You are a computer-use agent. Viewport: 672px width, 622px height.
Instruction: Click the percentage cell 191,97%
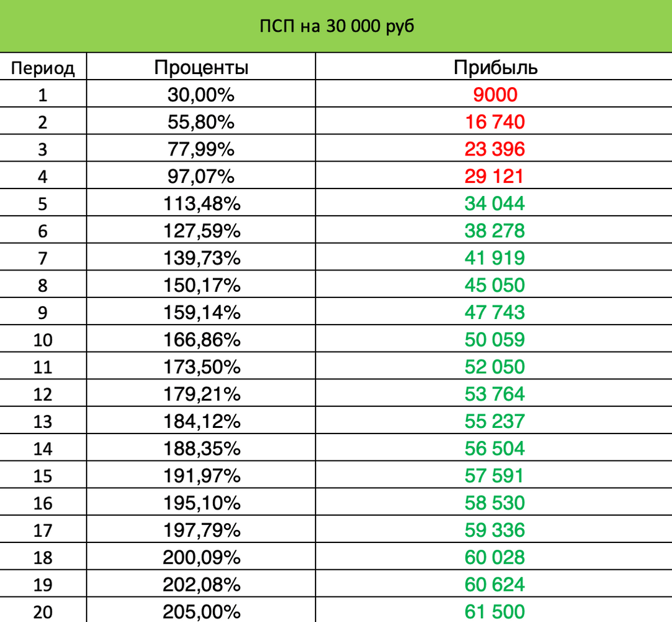coord(201,476)
